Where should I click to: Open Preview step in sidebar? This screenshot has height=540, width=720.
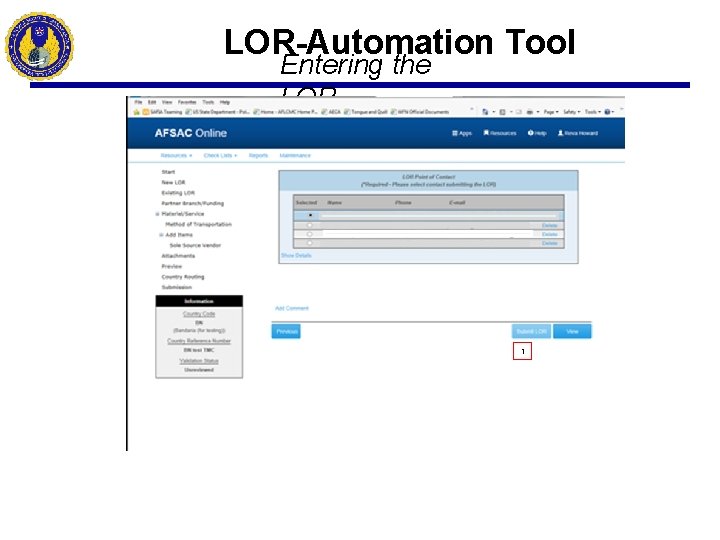point(172,266)
